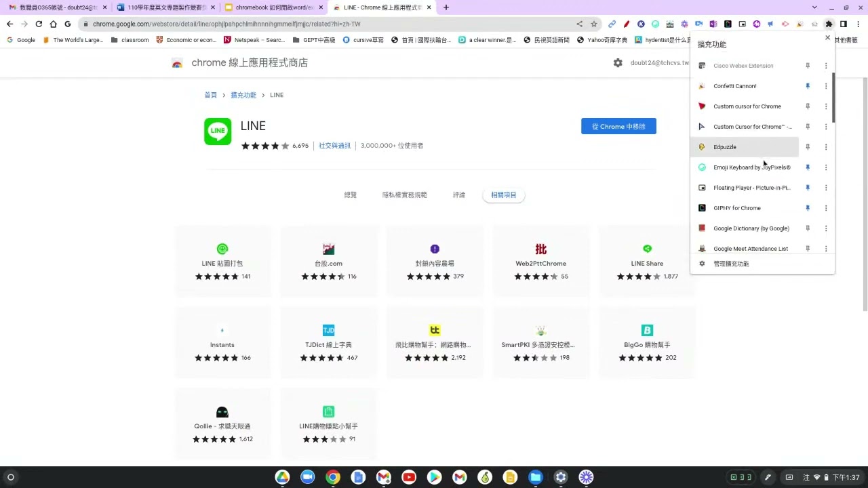Click the puzzle-piece Extensions toolbar icon
This screenshot has height=488, width=868.
pos(829,24)
